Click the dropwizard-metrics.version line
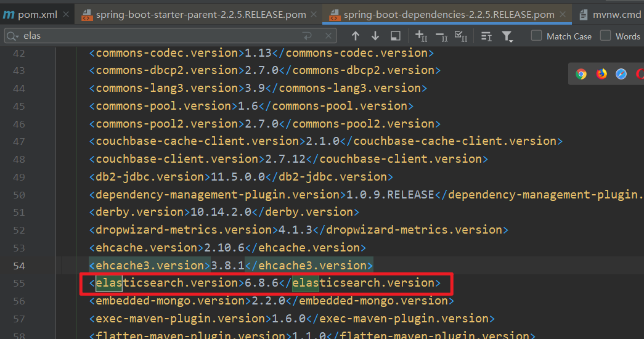Screen dimensions: 644x339 pyautogui.click(x=299, y=229)
